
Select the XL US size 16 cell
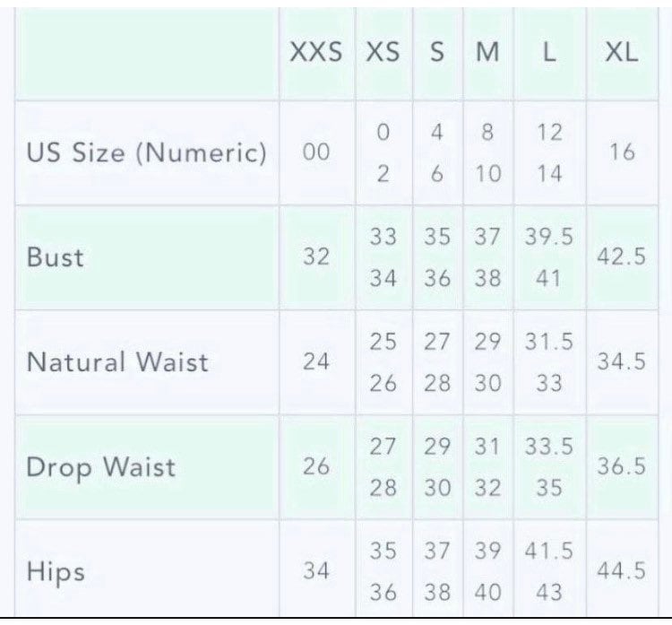621,152
